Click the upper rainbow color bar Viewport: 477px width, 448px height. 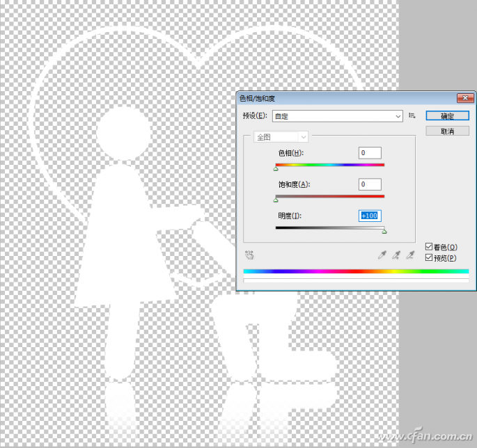pyautogui.click(x=356, y=271)
